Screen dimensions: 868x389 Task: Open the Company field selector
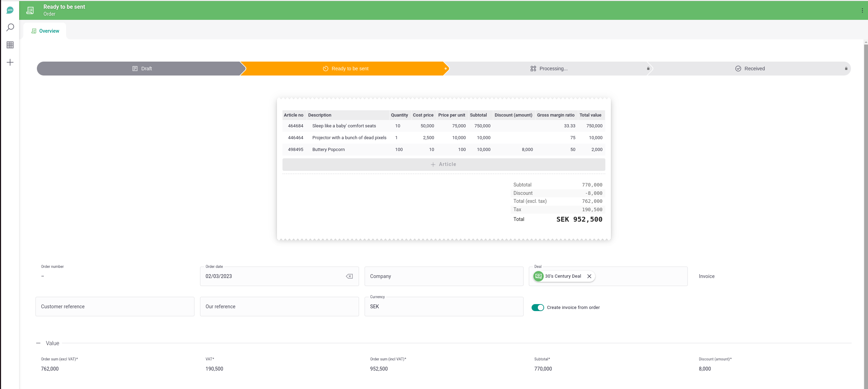(444, 276)
